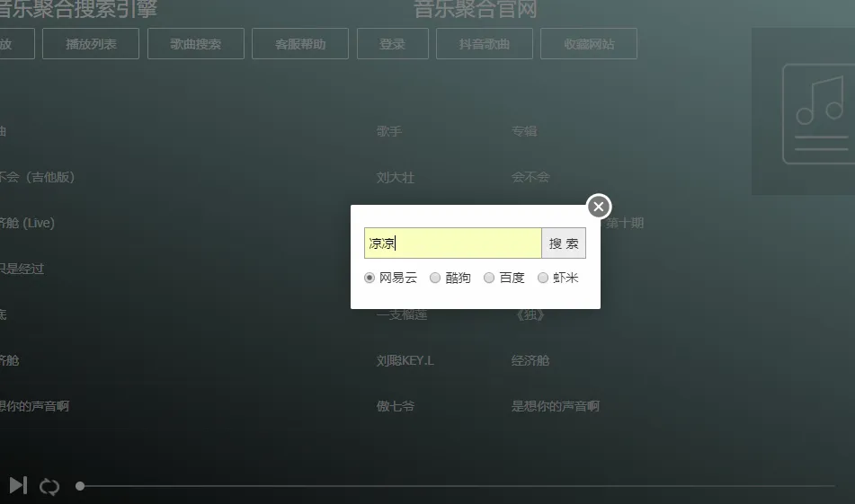Focus the search field containing 凉凉

tap(452, 243)
